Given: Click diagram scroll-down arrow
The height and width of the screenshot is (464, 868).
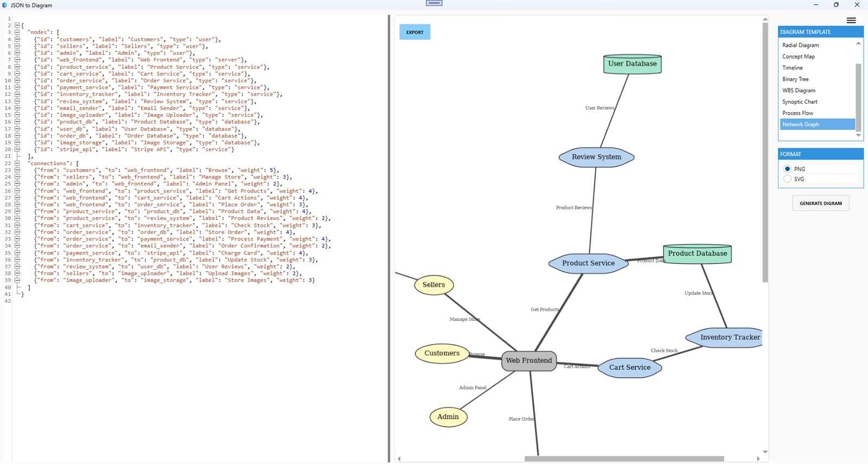Looking at the screenshot, I should (765, 452).
